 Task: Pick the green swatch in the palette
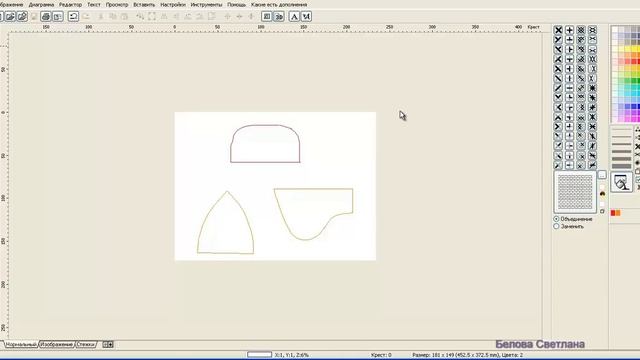634,81
